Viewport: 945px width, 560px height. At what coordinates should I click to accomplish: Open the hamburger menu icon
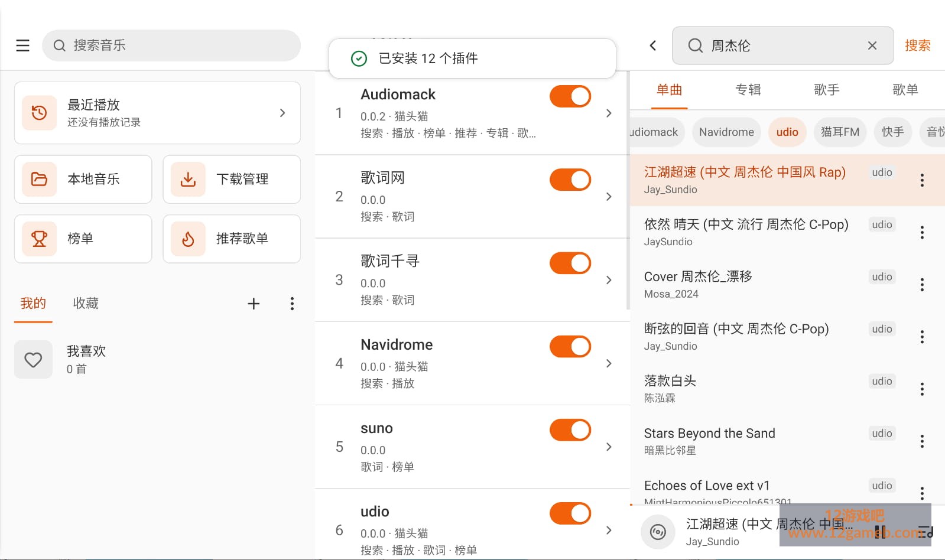pyautogui.click(x=22, y=45)
